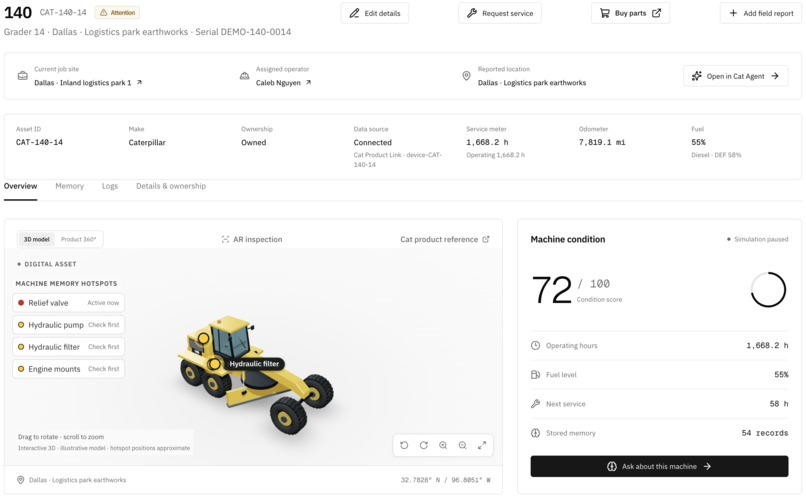Open in Cat Agent

click(736, 76)
